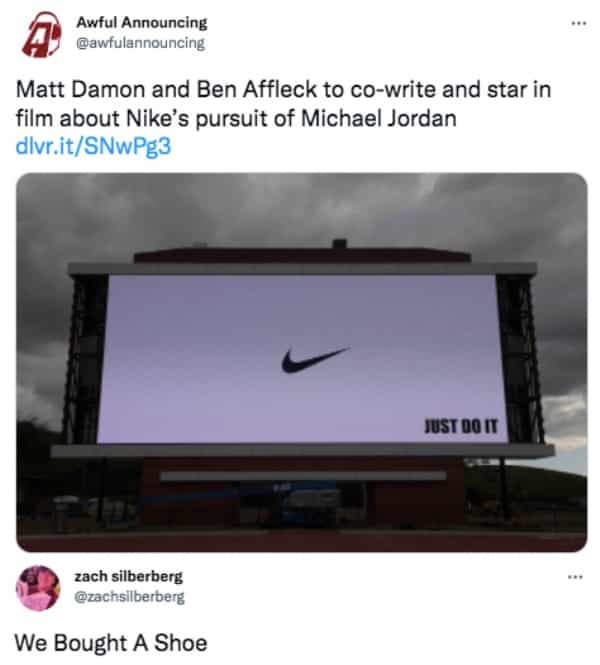Click the zach silberberg display name

pos(128,576)
